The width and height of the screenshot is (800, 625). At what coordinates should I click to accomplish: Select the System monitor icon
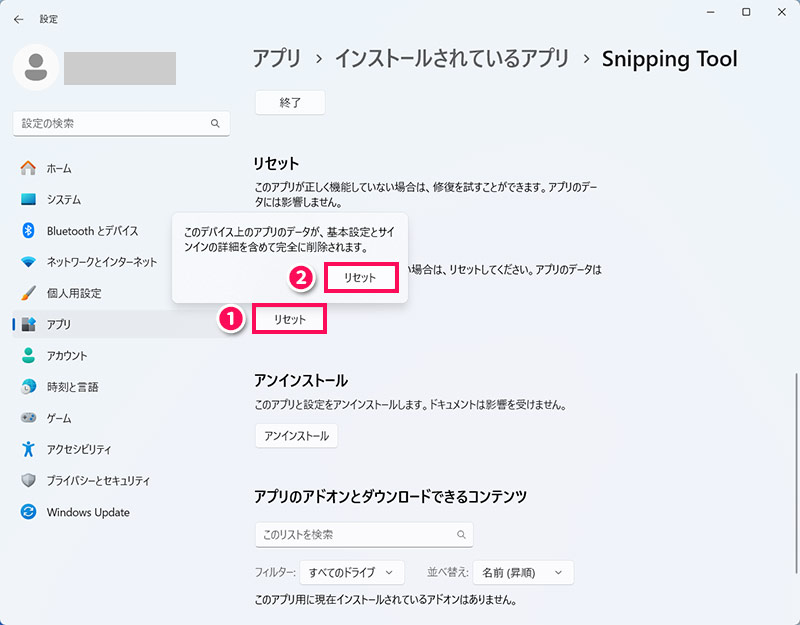(28, 199)
